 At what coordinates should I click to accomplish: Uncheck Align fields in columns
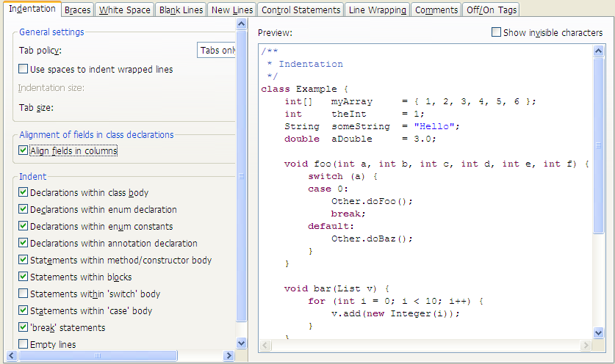pos(23,150)
